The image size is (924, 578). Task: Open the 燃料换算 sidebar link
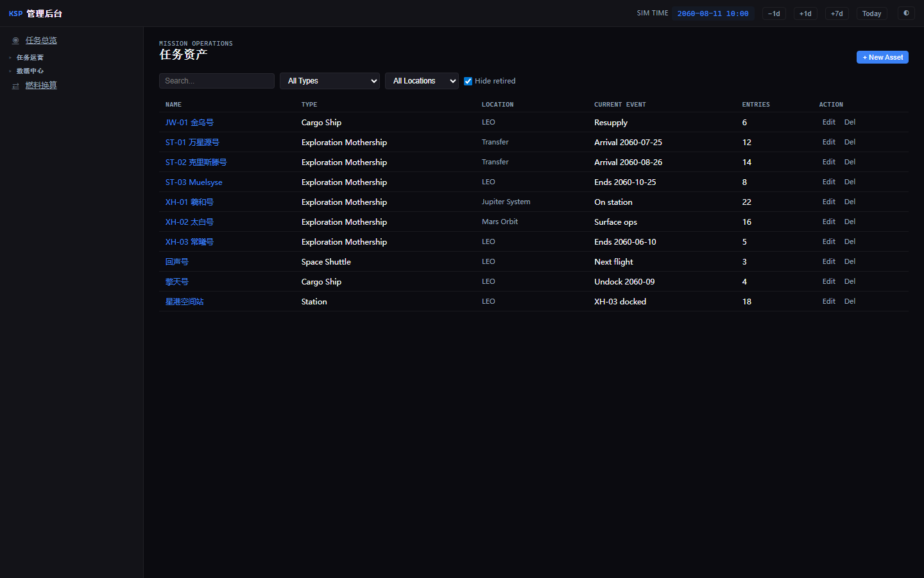pos(41,85)
